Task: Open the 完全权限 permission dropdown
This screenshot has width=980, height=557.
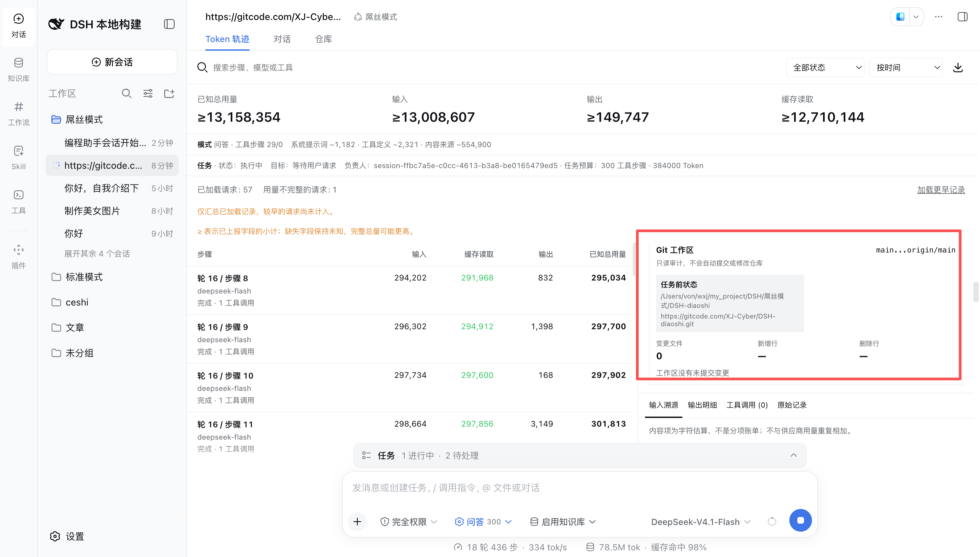Action: [409, 522]
